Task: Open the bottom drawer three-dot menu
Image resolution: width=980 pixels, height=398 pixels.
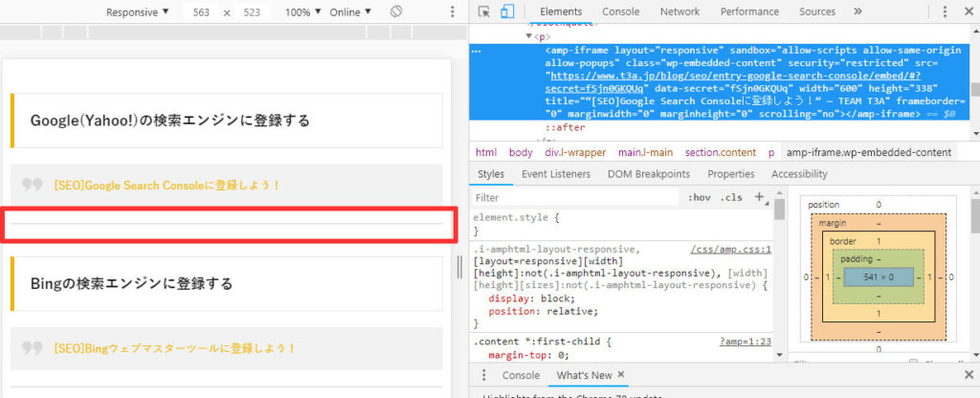Action: (484, 375)
